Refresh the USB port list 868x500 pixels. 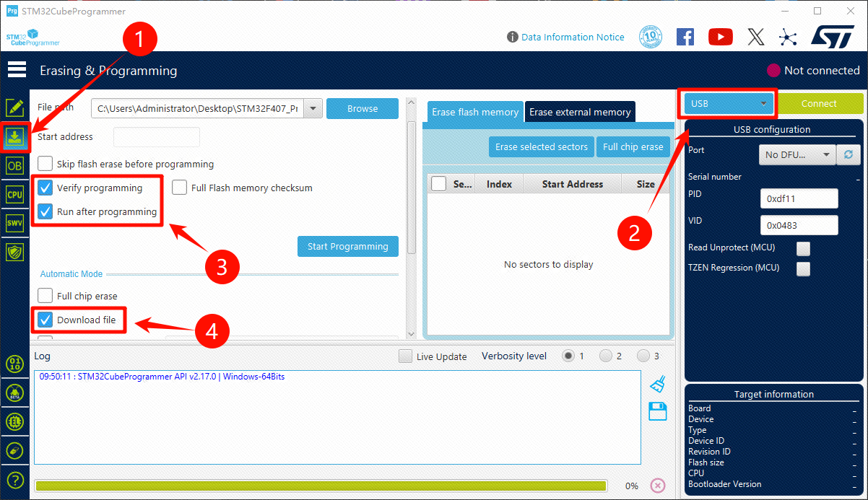click(x=847, y=154)
